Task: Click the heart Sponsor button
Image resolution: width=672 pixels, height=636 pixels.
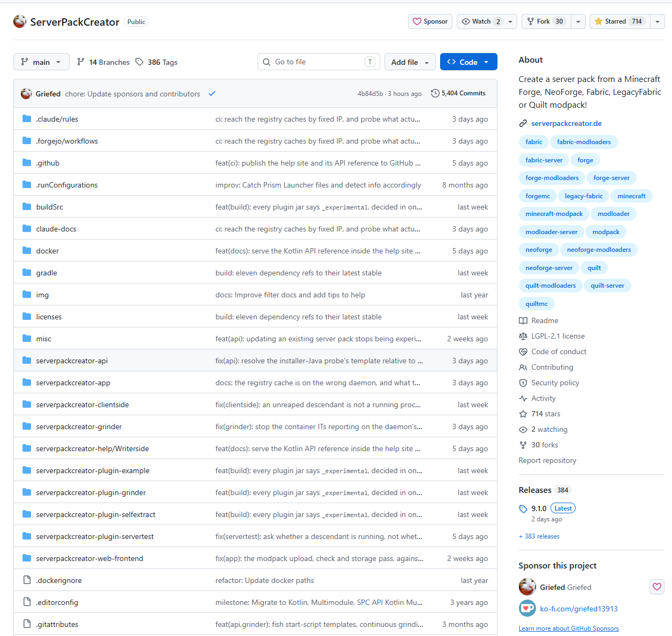Action: [x=431, y=21]
